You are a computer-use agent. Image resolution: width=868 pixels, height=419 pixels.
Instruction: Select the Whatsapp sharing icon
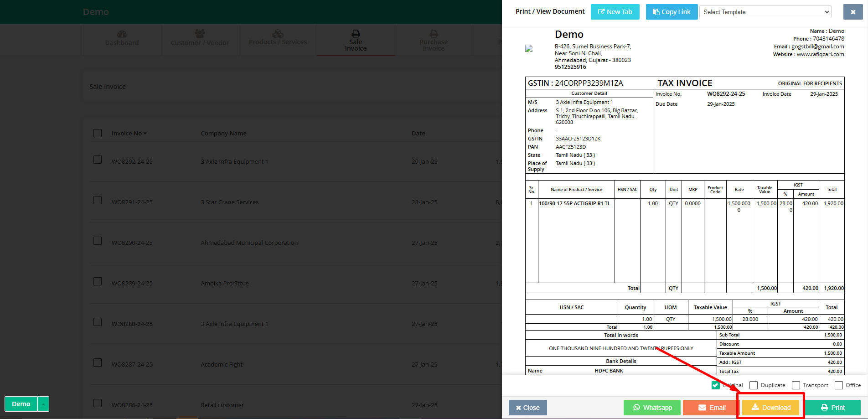point(638,408)
